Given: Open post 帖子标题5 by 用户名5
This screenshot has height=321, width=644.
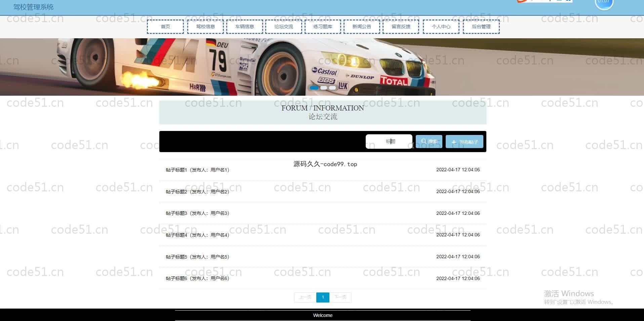Looking at the screenshot, I should [x=323, y=257].
